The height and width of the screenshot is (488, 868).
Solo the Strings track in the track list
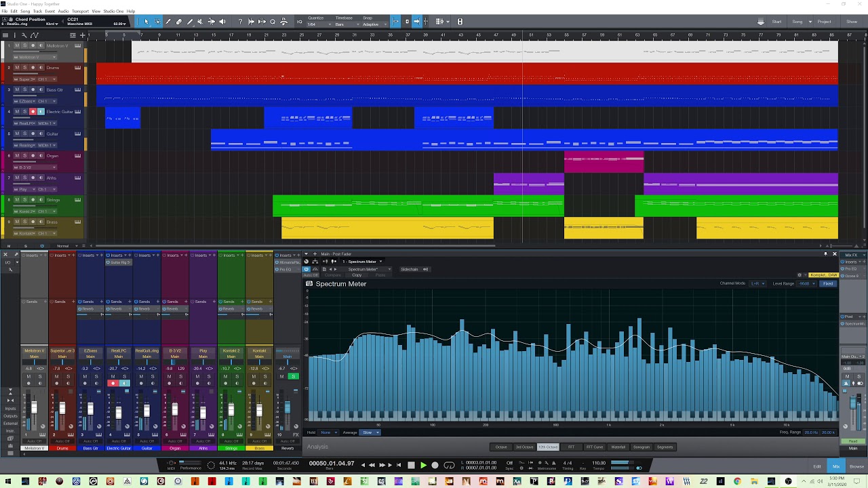pos(25,200)
